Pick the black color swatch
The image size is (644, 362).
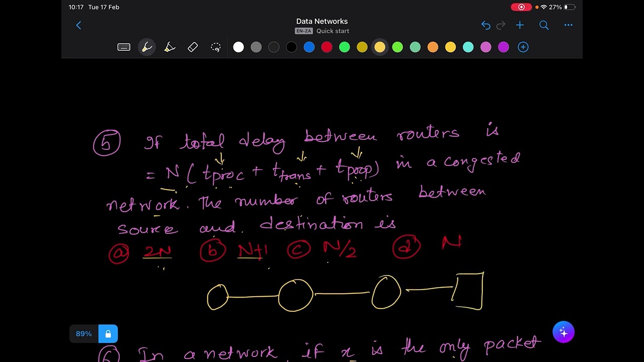click(291, 47)
